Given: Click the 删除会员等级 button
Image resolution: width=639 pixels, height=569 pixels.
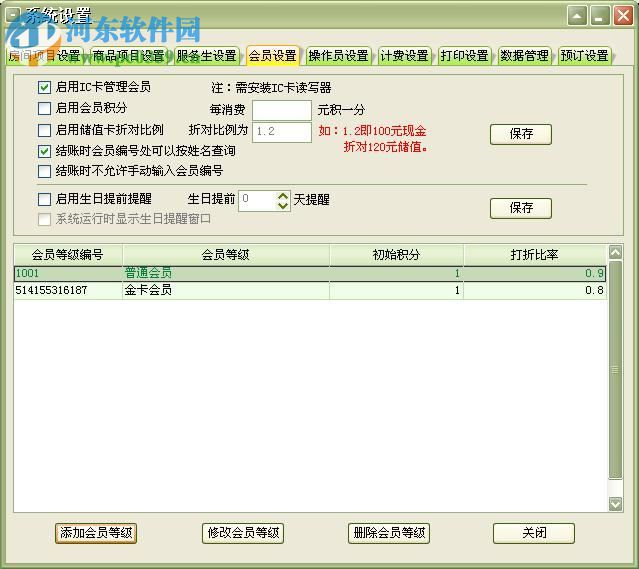Looking at the screenshot, I should pos(389,533).
